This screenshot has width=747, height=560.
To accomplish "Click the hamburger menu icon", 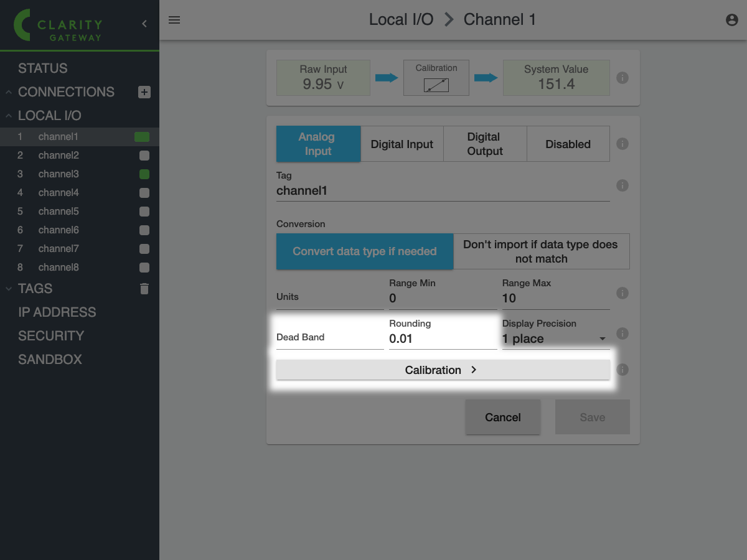I will coord(174,20).
